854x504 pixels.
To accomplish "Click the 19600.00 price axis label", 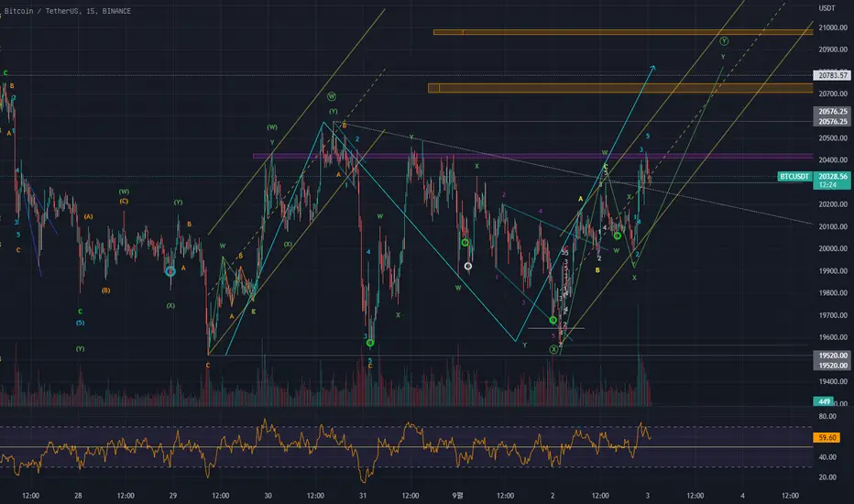I will (833, 337).
